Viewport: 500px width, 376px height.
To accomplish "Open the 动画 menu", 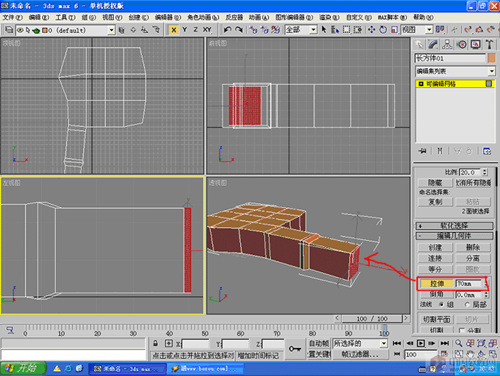I will (x=259, y=17).
